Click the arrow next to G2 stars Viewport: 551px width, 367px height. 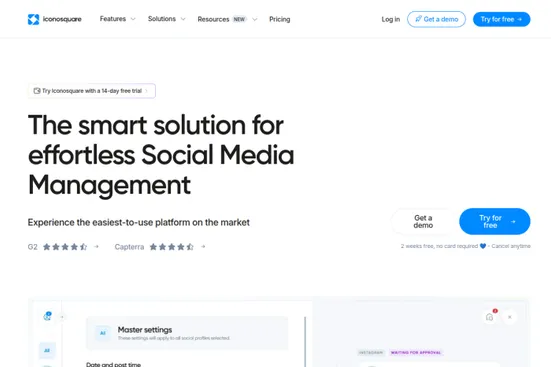[97, 247]
